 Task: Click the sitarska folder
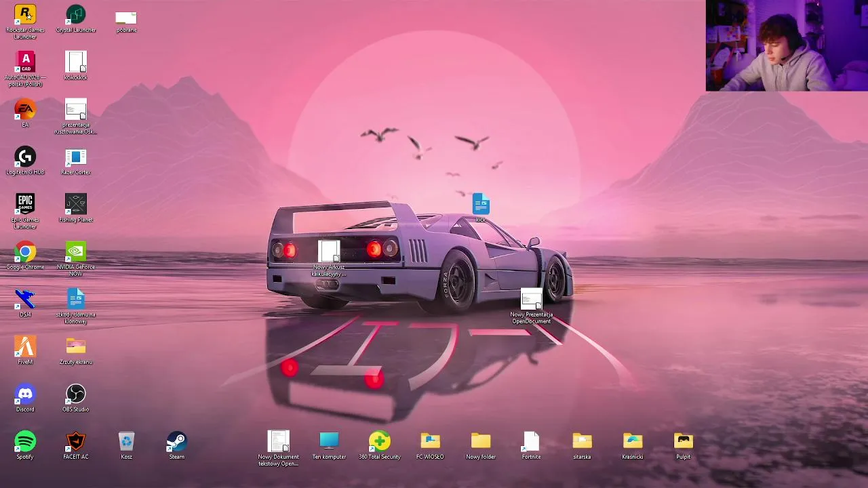click(582, 445)
